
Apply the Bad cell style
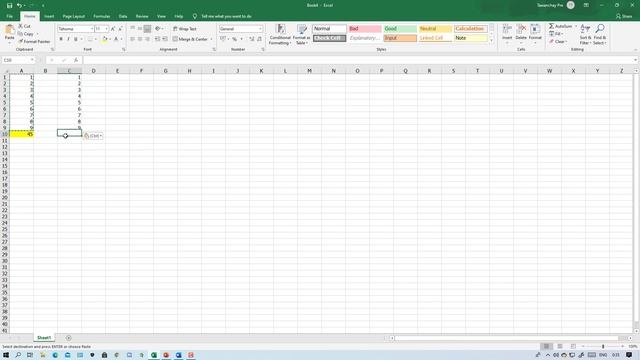click(365, 29)
